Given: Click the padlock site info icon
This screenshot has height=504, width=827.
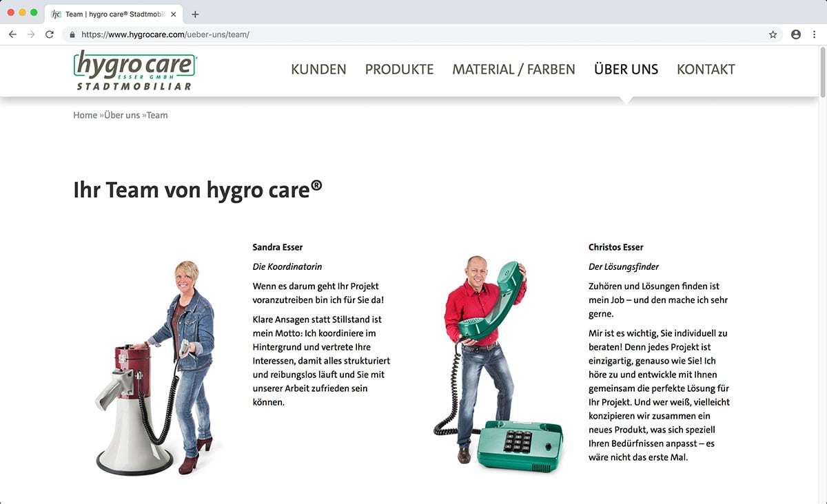Looking at the screenshot, I should [x=72, y=34].
